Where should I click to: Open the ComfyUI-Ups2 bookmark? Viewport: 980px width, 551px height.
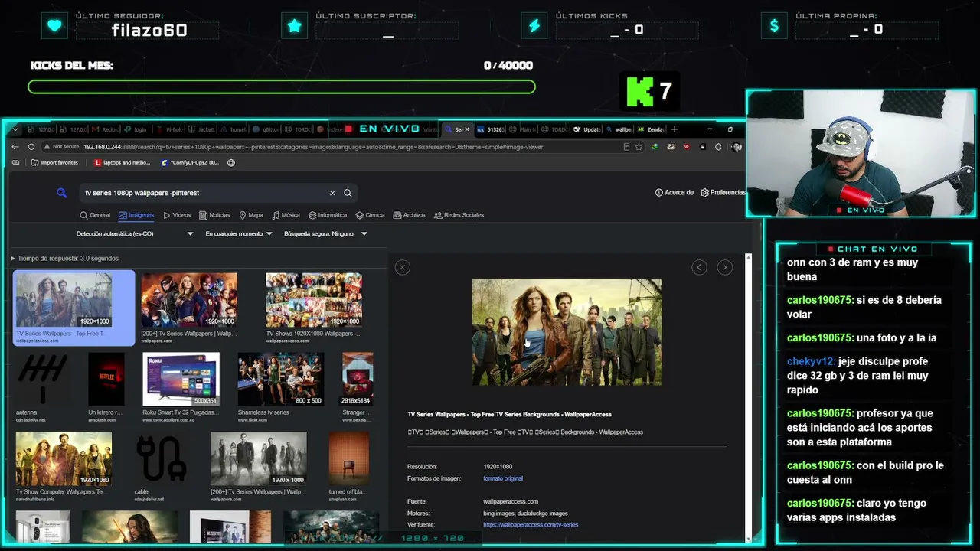190,163
